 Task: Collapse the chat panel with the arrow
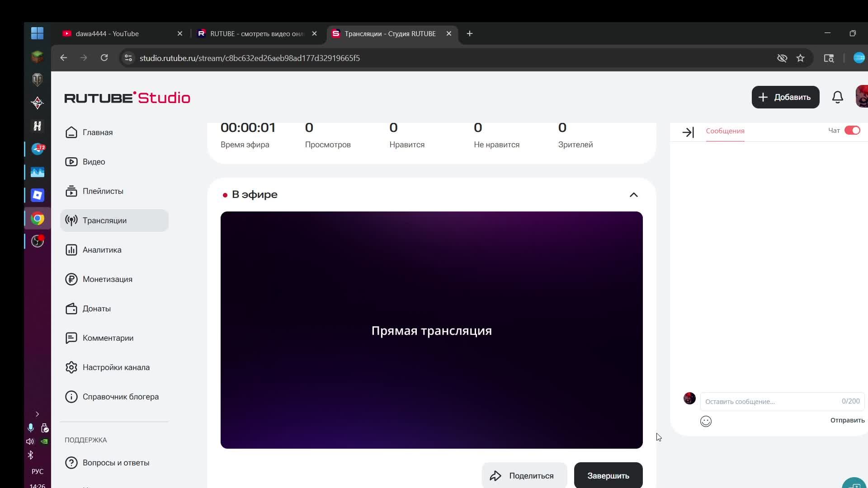pos(688,132)
